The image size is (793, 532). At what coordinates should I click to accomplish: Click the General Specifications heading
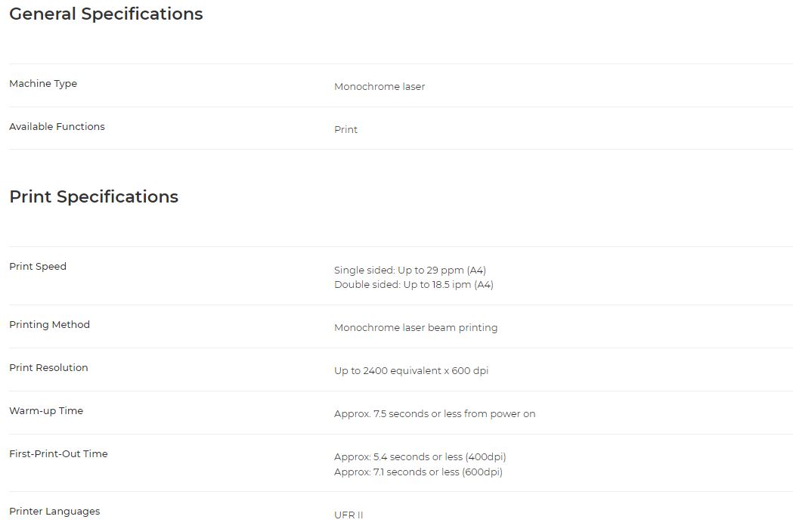[106, 14]
